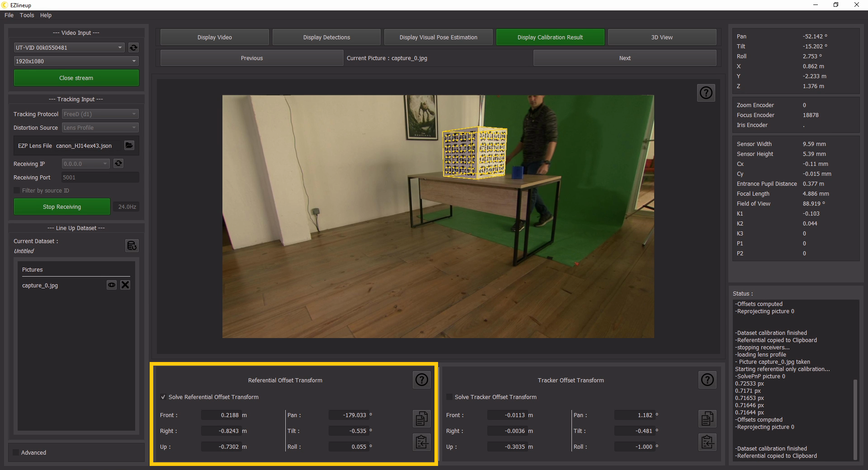Click the Close stream button
Viewport: 868px width, 470px height.
coord(76,78)
